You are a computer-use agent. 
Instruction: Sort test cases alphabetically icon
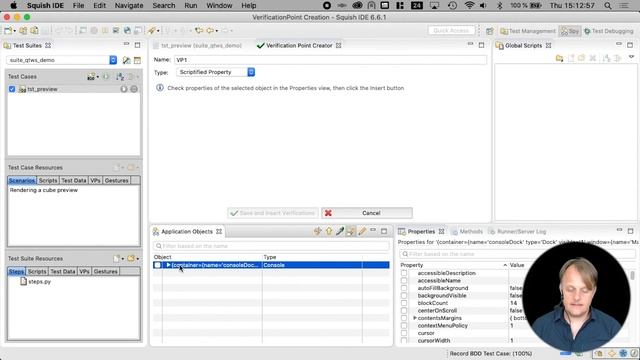point(120,77)
